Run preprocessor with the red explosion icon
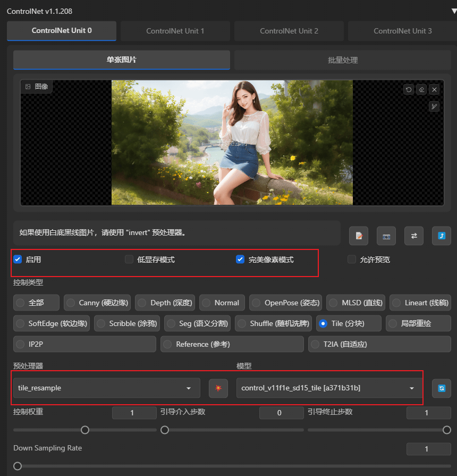 (218, 388)
